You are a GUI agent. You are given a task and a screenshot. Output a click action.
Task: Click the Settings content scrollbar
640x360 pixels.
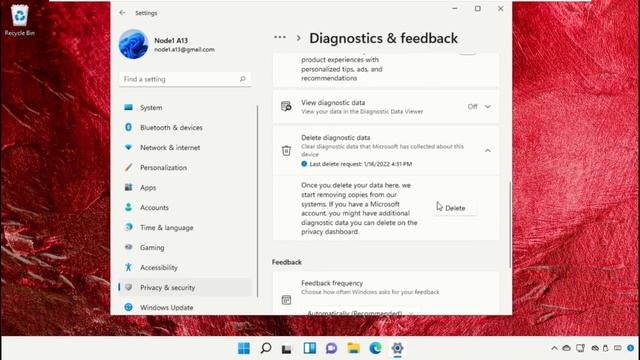[510, 224]
